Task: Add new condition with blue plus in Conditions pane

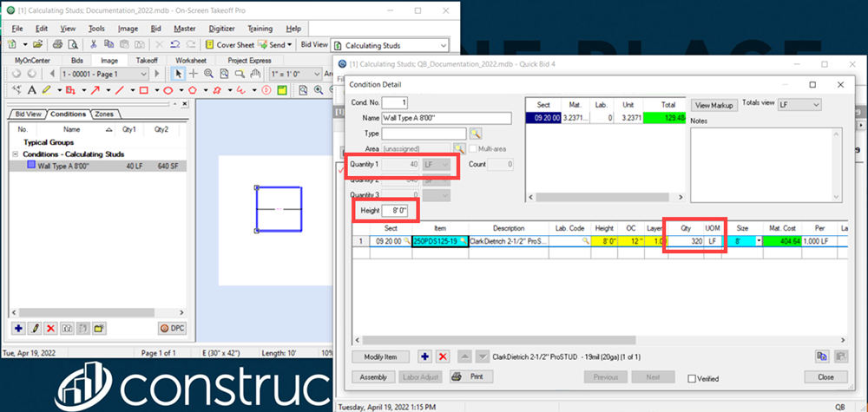Action: pyautogui.click(x=18, y=328)
